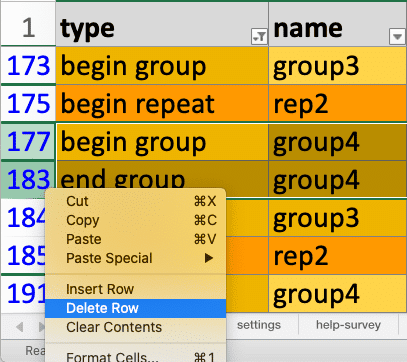Select 'group4' cell in row 177
Image resolution: width=407 pixels, height=362 pixels.
338,142
